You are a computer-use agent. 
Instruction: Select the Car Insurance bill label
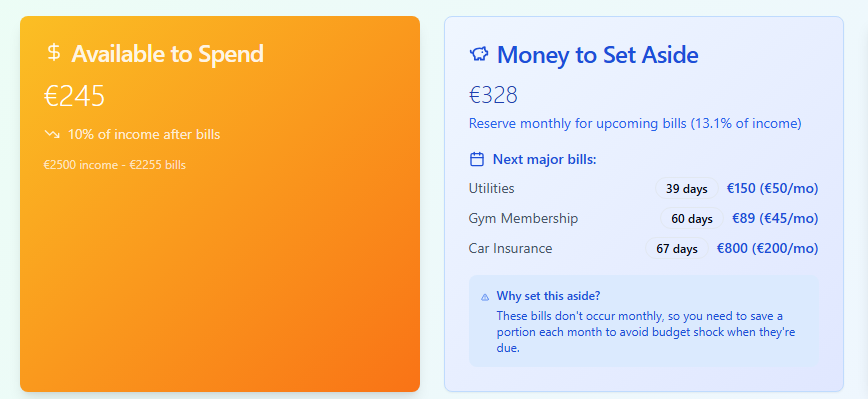510,248
